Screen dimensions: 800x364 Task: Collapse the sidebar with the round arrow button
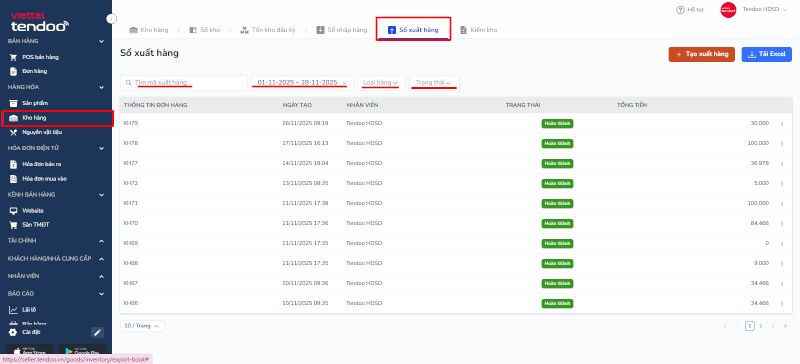112,19
